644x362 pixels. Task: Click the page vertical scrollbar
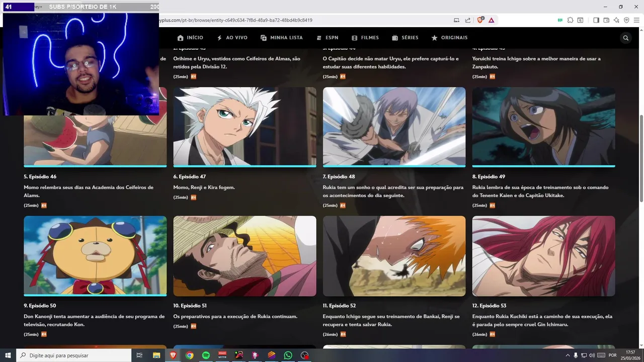pyautogui.click(x=641, y=158)
